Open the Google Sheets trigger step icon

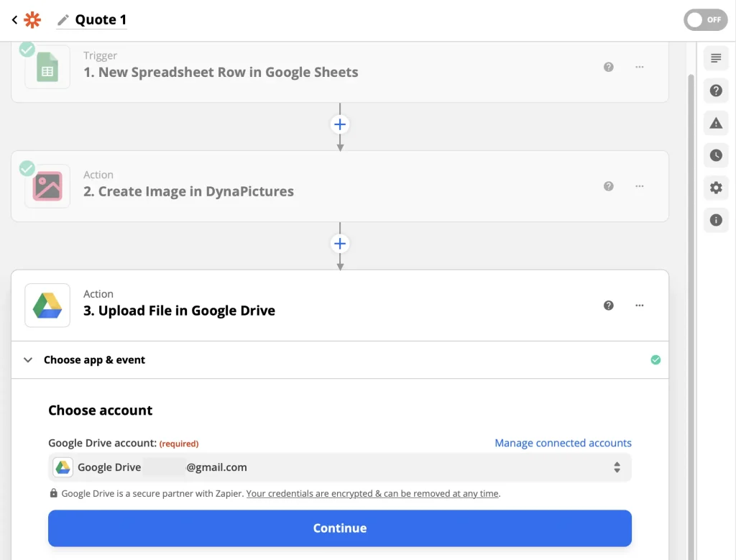click(x=47, y=67)
